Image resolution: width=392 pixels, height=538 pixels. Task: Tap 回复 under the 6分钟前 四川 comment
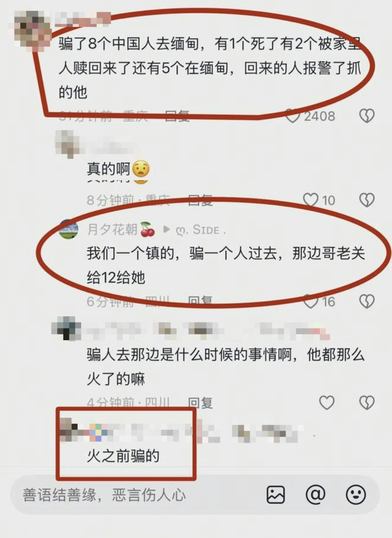pos(200,301)
